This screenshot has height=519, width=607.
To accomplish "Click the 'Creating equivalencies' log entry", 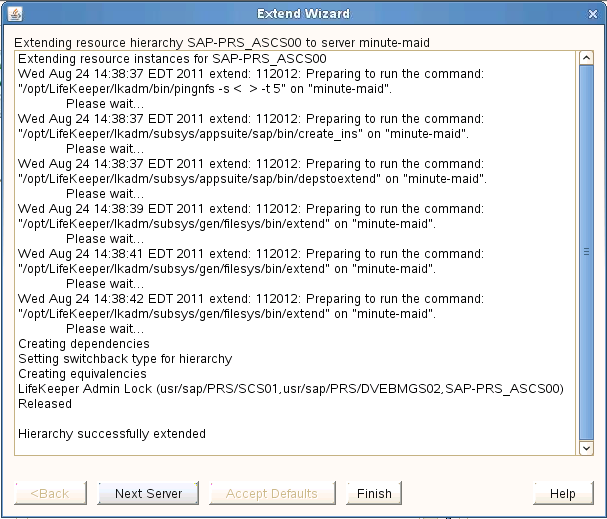I will pos(82,374).
